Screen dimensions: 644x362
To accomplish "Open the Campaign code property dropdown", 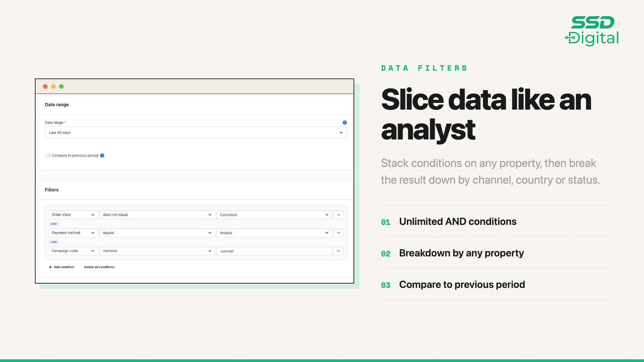I will (73, 251).
